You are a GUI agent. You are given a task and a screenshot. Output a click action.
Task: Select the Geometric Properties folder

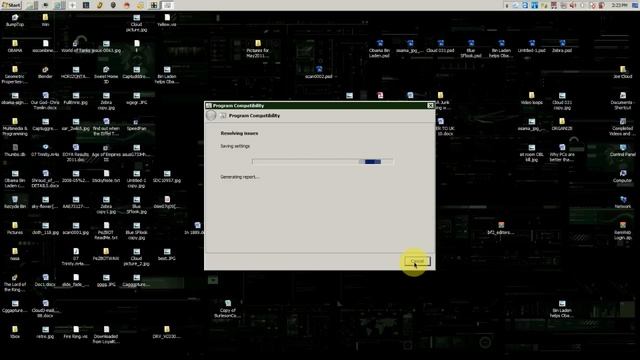point(15,75)
